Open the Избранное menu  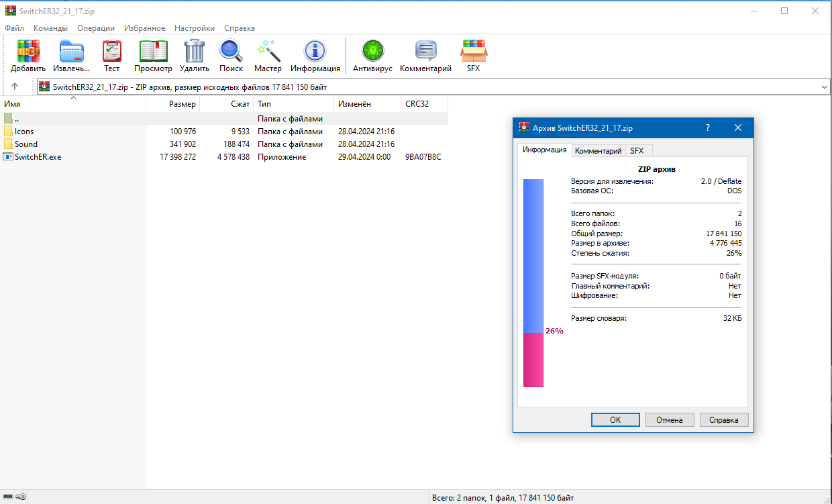click(144, 28)
